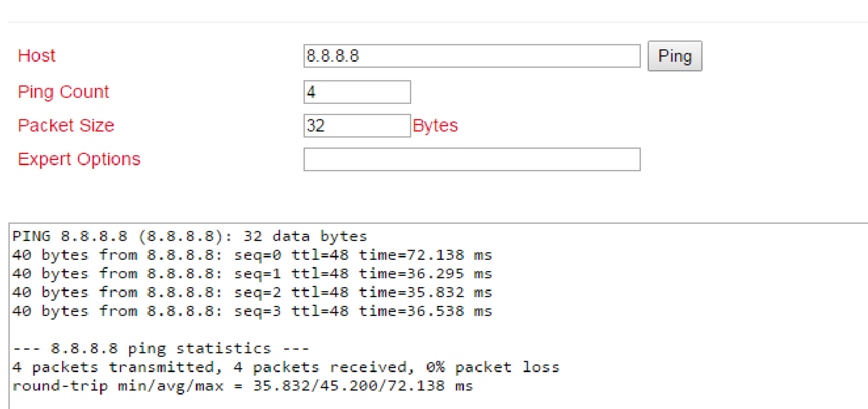Click the Host label
Image resolution: width=868 pixels, height=409 pixels.
(x=37, y=56)
